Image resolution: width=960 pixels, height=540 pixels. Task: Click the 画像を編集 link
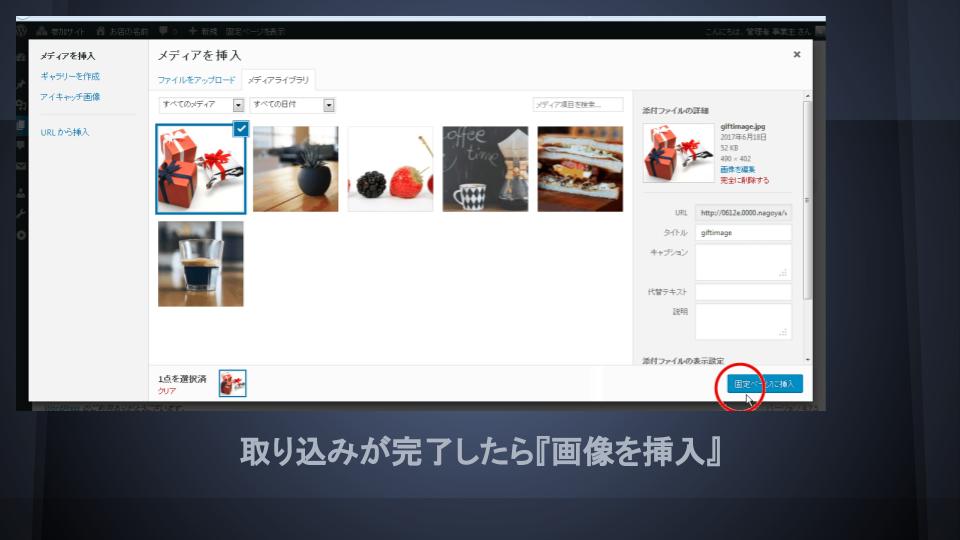[737, 170]
